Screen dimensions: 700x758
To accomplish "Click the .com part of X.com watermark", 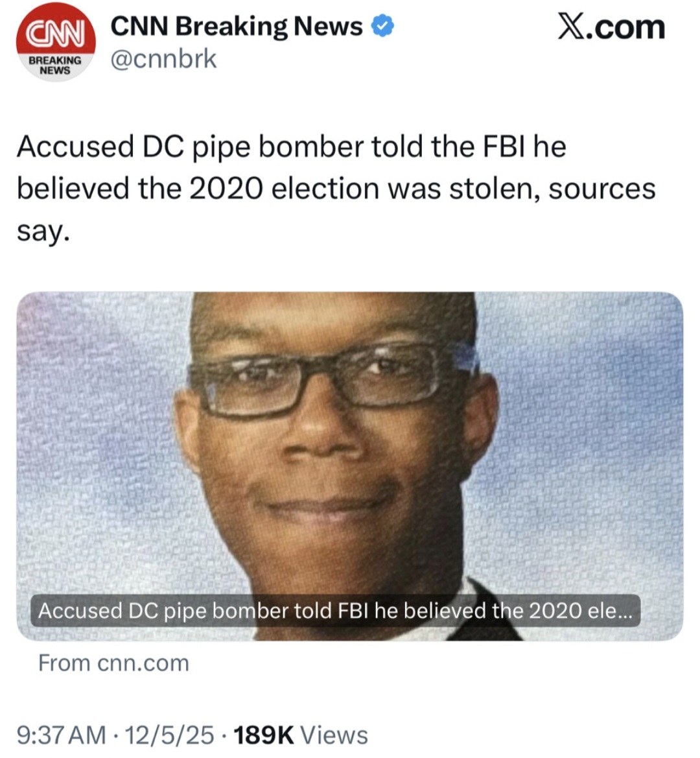I will pyautogui.click(x=626, y=28).
